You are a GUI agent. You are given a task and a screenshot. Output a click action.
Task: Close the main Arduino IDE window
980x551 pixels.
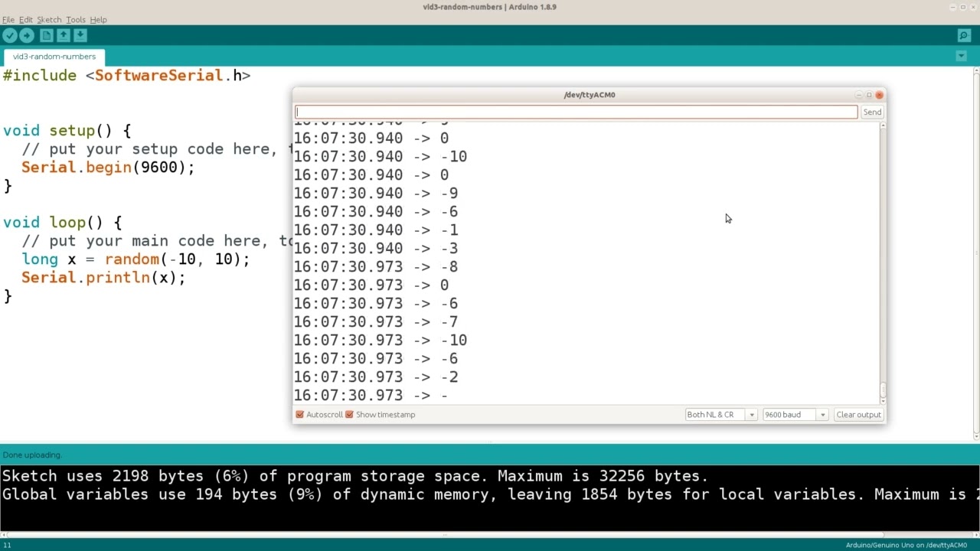(x=974, y=7)
